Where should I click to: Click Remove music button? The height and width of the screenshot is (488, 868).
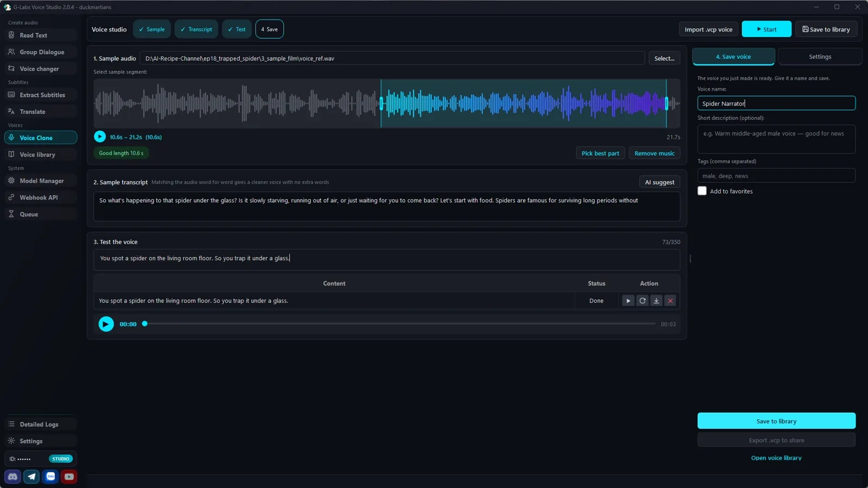pos(655,153)
